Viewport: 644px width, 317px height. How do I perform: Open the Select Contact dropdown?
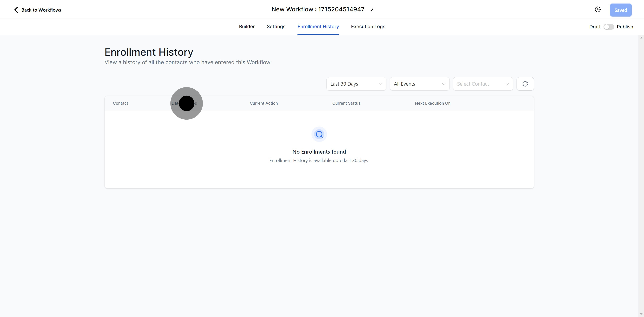pos(483,84)
